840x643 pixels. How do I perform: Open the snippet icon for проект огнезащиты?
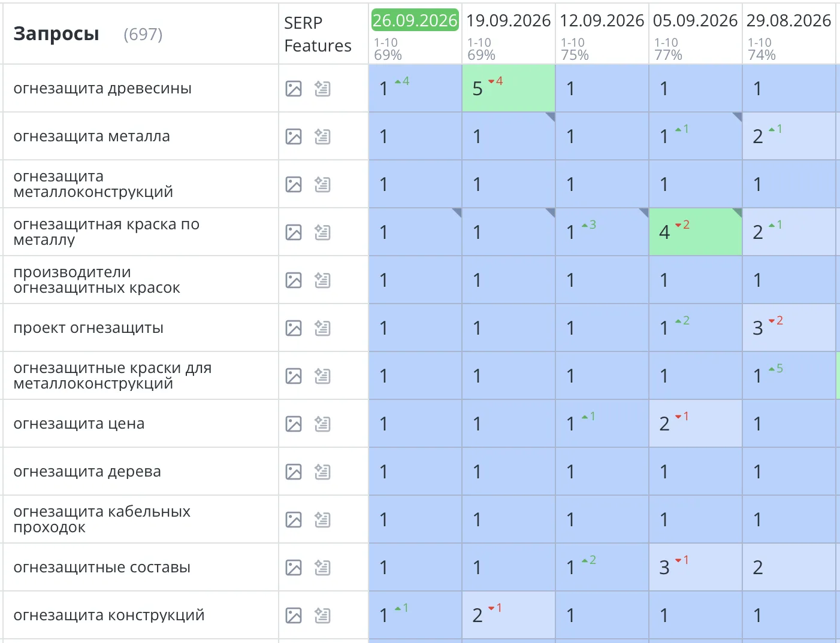click(x=322, y=328)
